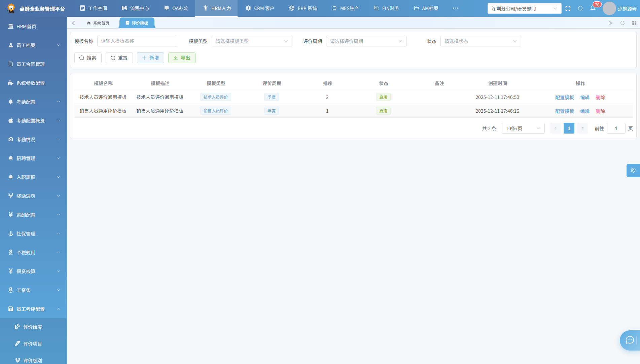Focus the 前往 page number field
640x364 pixels.
[616, 128]
